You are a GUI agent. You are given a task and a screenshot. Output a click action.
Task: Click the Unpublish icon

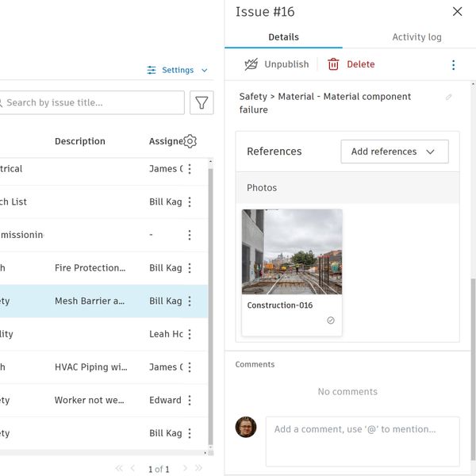251,65
